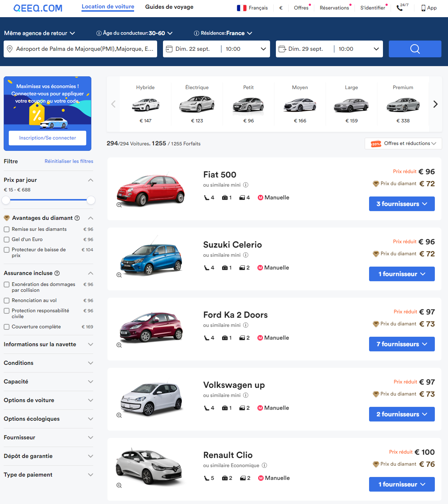Click the maximum price slider handle
Viewport: 448px width, 504px height.
[x=91, y=200]
